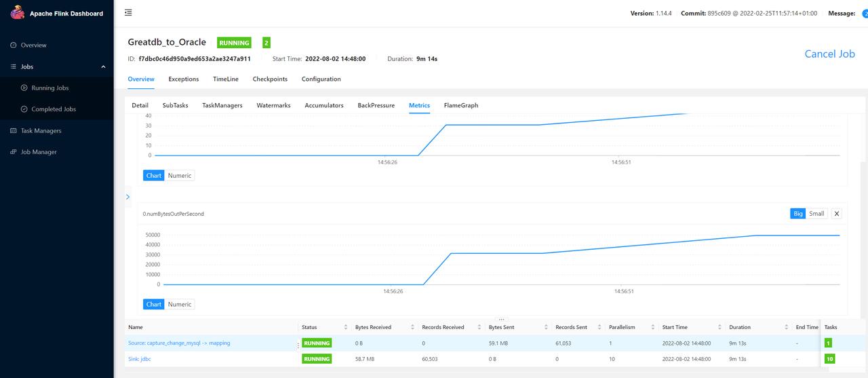868x378 pixels.
Task: Open the TaskManagers sub-tab
Action: 222,105
